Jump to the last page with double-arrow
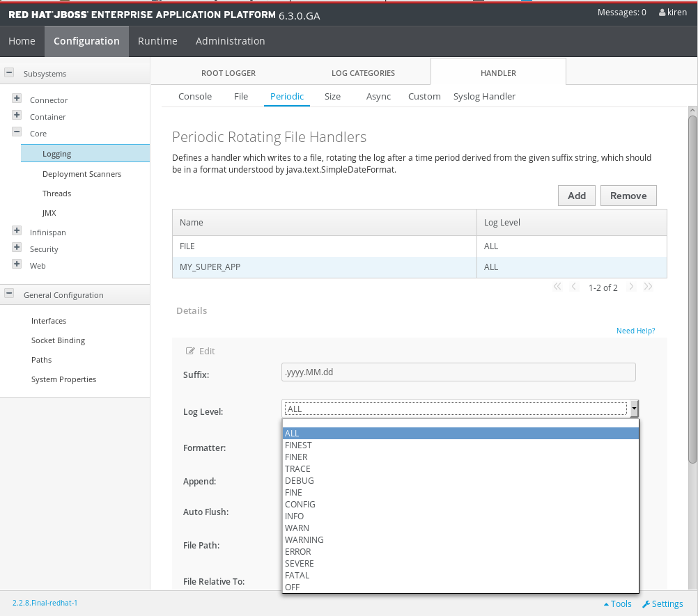This screenshot has height=616, width=698. click(x=648, y=286)
